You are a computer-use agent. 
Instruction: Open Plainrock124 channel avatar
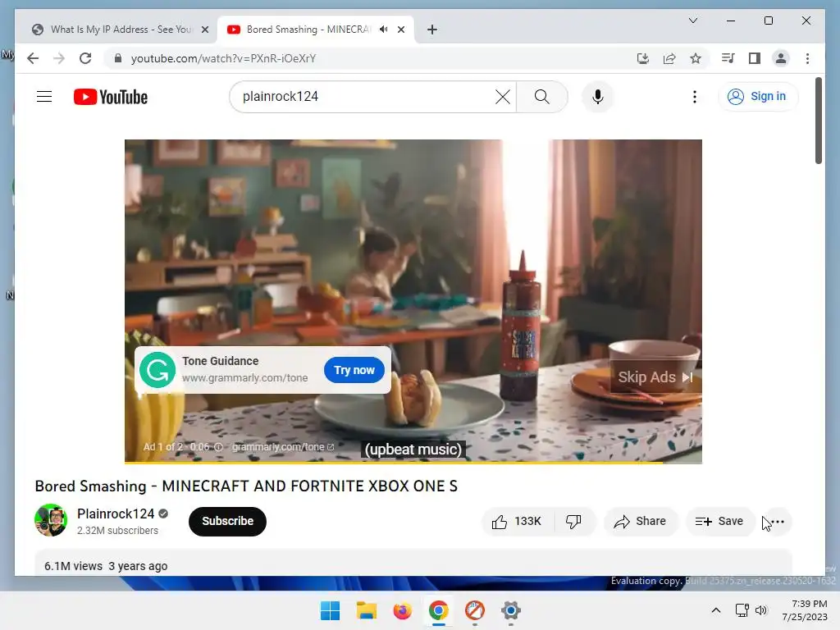(51, 520)
